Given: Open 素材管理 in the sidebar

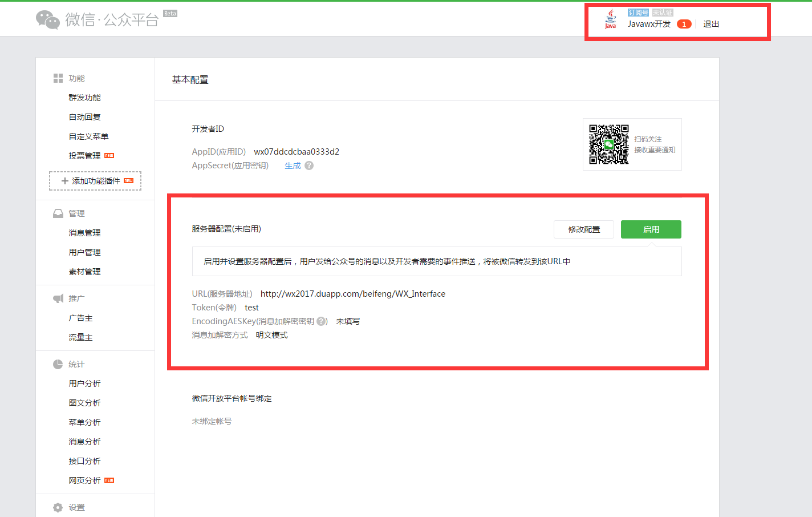Looking at the screenshot, I should pos(85,272).
